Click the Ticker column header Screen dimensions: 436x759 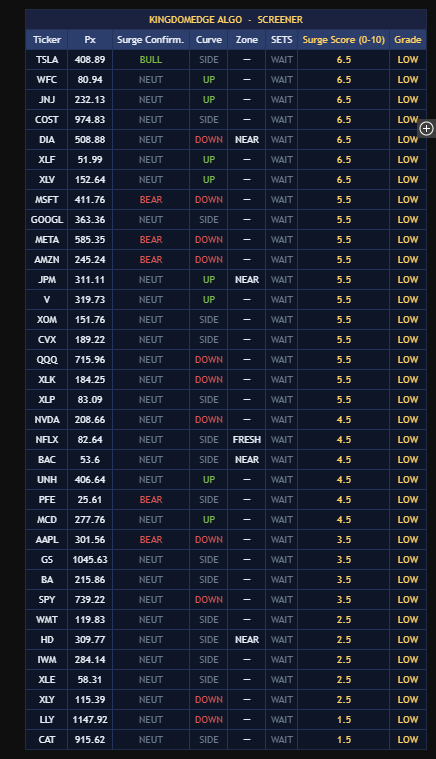tap(46, 40)
